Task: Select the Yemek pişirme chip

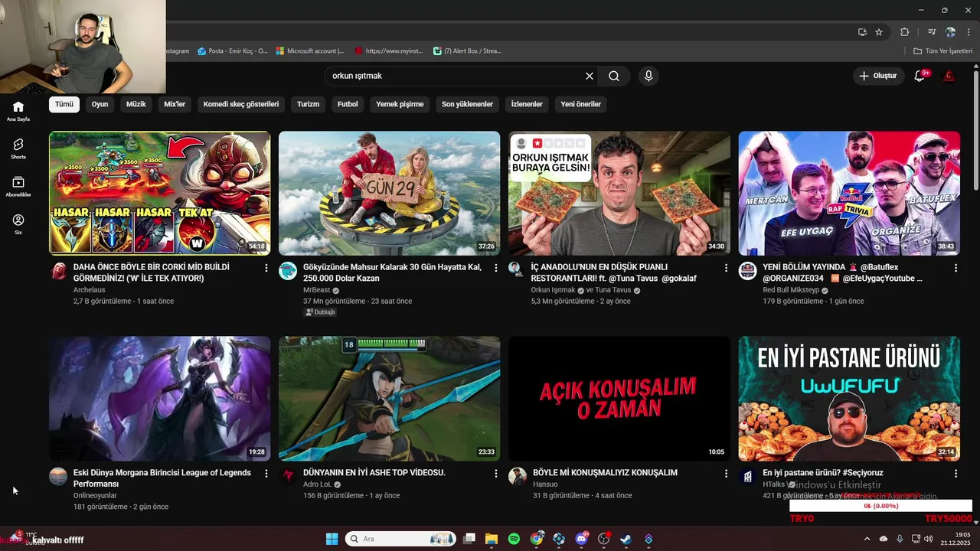Action: 400,104
